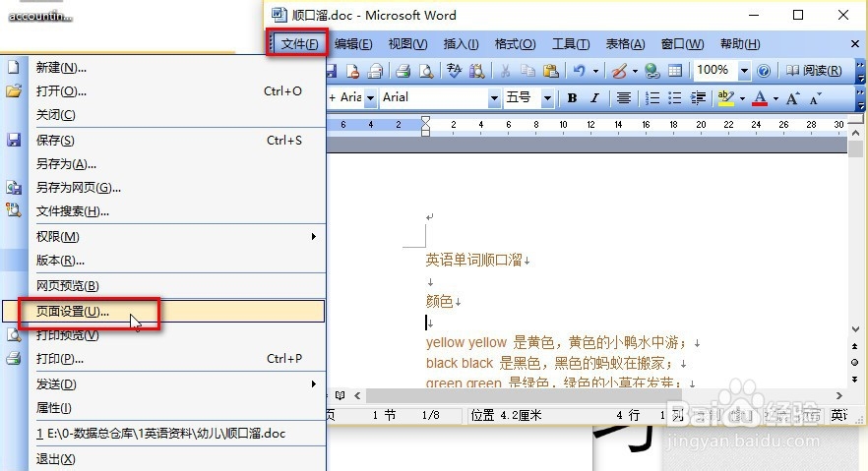This screenshot has height=471, width=868.
Task: Click the Shrink Font icon
Action: tap(816, 98)
